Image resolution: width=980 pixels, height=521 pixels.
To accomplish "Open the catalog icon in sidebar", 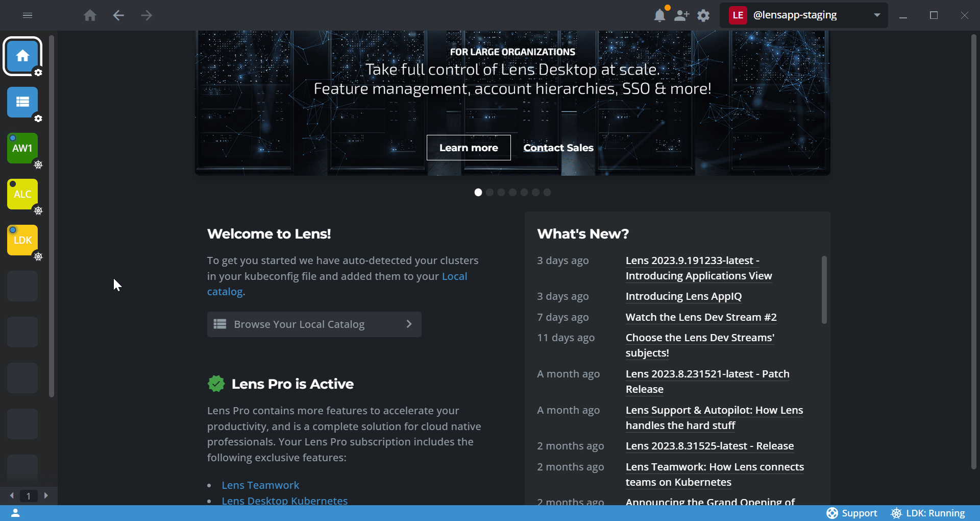I will [22, 102].
